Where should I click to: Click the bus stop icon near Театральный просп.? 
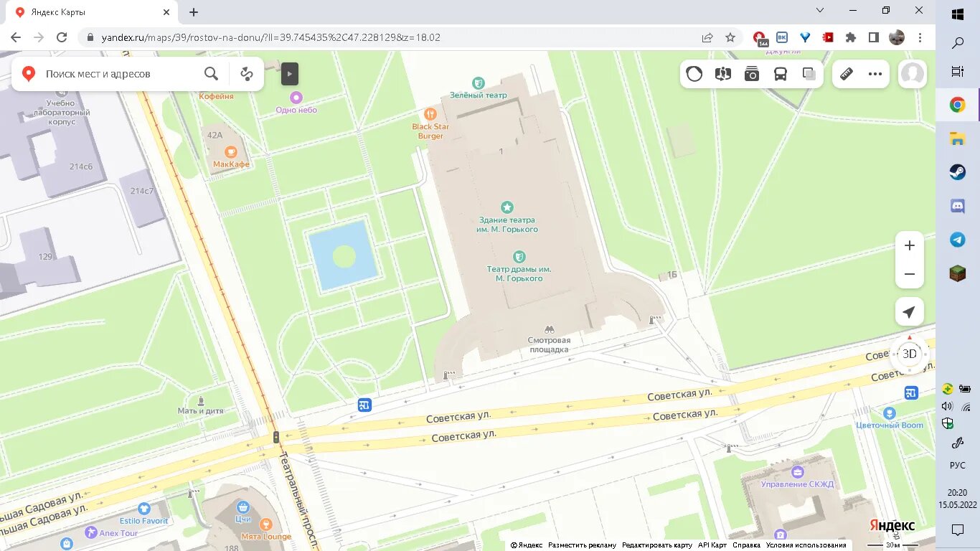point(364,405)
